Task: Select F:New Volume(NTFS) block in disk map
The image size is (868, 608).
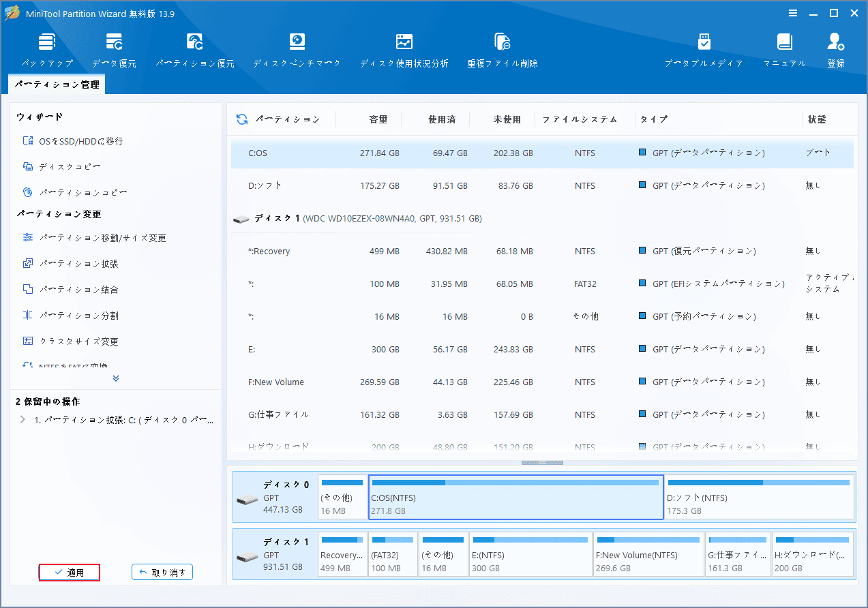Action: (x=648, y=555)
